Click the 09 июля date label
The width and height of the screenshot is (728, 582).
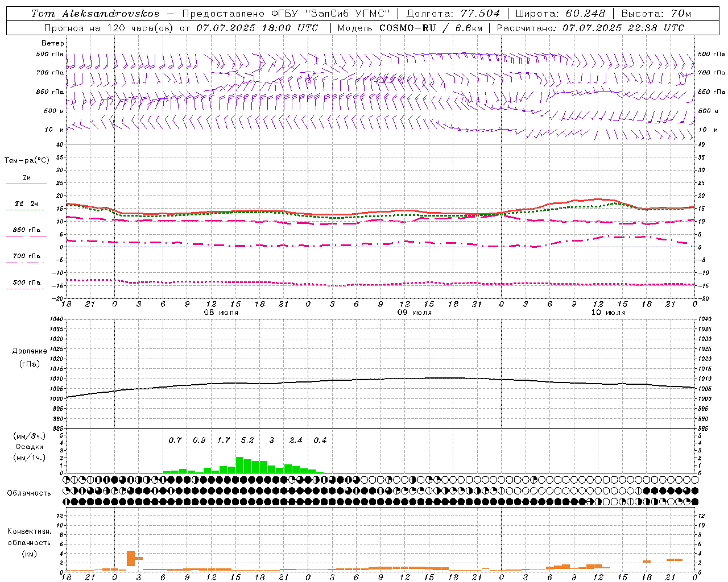[414, 313]
